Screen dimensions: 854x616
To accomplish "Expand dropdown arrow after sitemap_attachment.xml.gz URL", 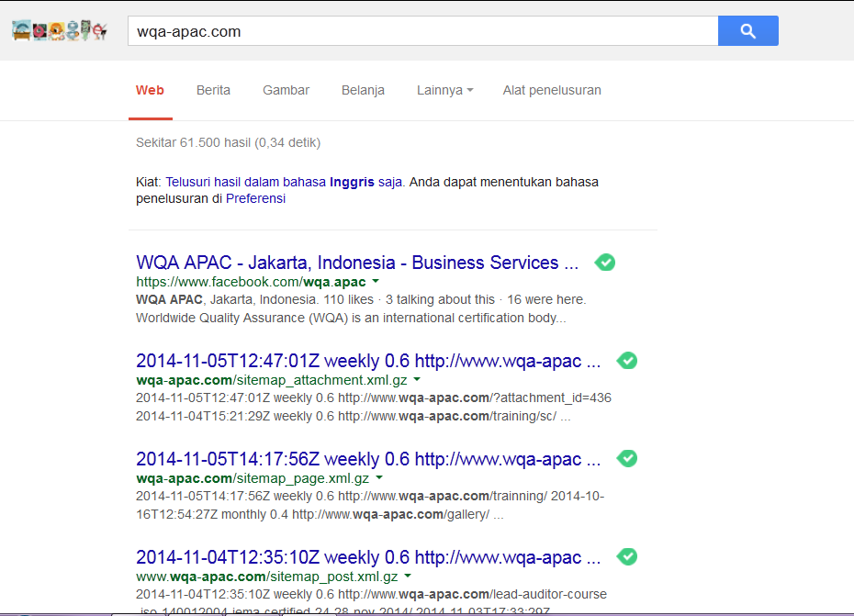I will [417, 380].
